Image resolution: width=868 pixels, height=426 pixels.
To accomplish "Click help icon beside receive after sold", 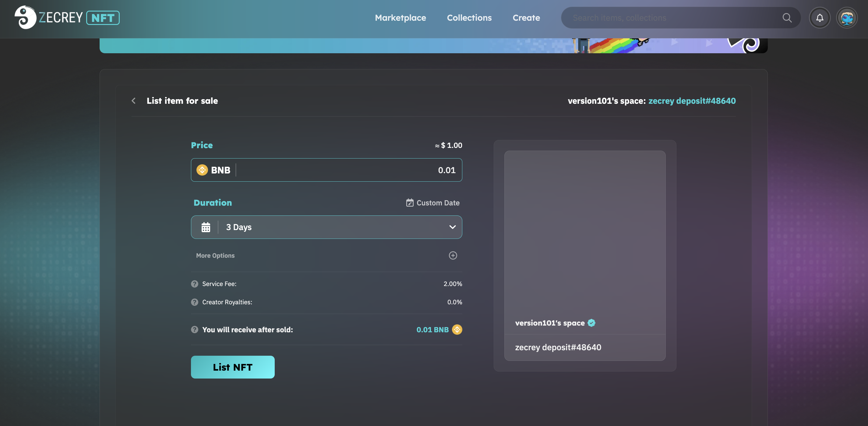I will pyautogui.click(x=194, y=330).
